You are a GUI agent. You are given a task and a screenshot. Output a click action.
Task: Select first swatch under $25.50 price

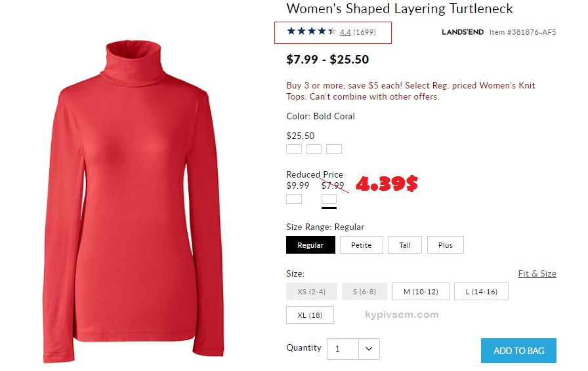coord(294,149)
